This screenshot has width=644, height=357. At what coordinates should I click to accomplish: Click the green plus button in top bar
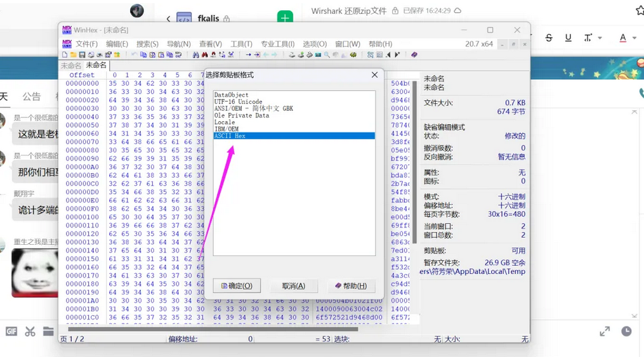click(285, 17)
